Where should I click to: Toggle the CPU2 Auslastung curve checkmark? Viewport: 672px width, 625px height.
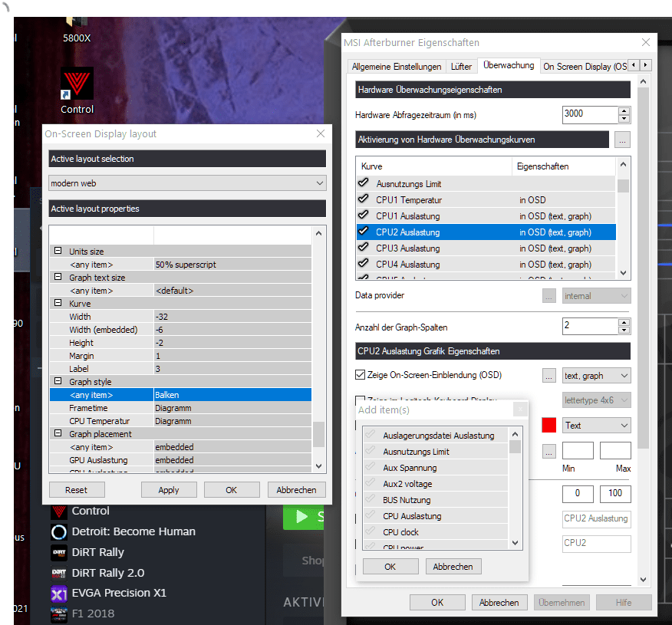pyautogui.click(x=364, y=232)
